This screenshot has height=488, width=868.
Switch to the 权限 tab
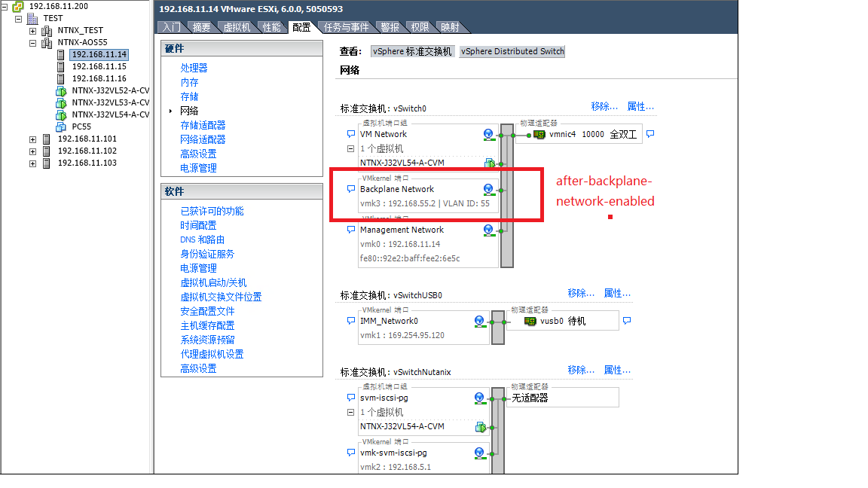[x=420, y=27]
